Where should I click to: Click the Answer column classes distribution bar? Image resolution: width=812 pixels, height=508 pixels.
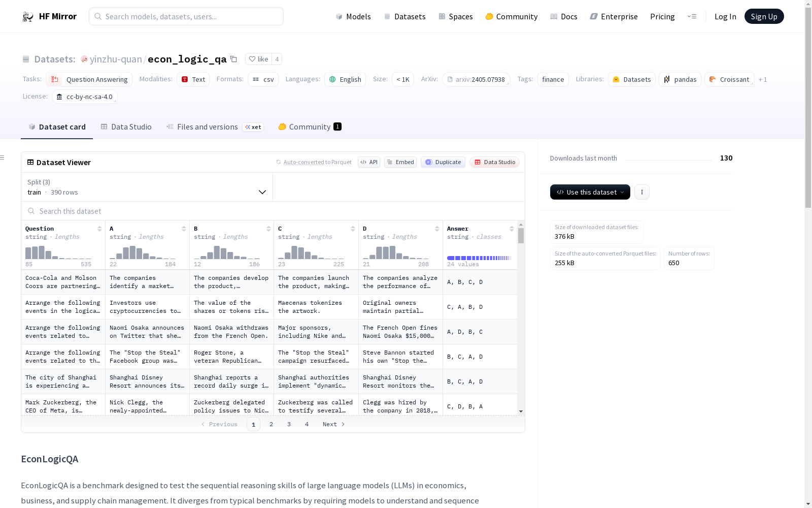coord(479,258)
